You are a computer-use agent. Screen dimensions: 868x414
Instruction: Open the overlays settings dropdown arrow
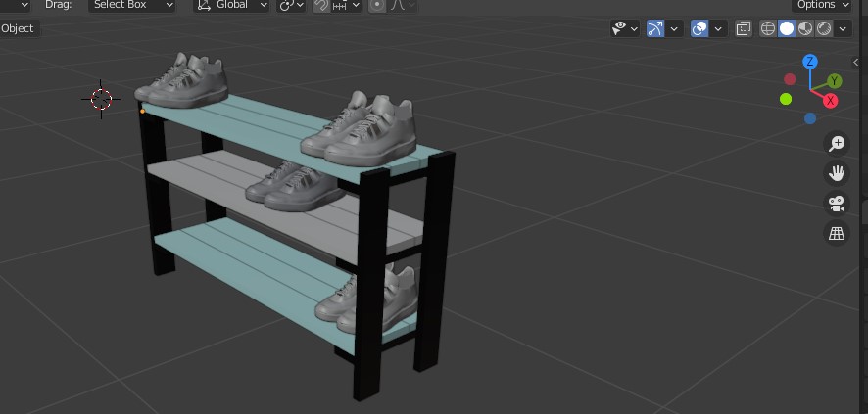click(718, 28)
